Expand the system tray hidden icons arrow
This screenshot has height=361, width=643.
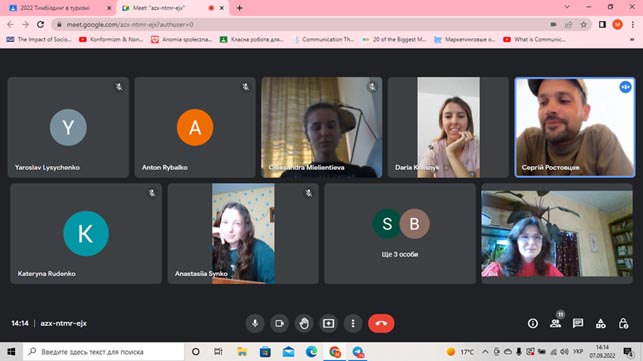(x=485, y=352)
